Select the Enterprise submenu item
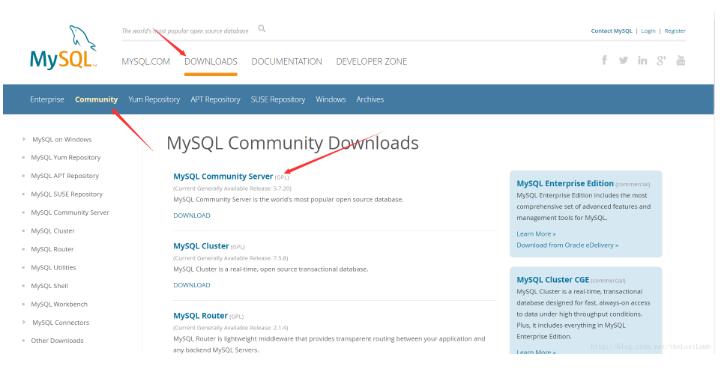 click(47, 99)
